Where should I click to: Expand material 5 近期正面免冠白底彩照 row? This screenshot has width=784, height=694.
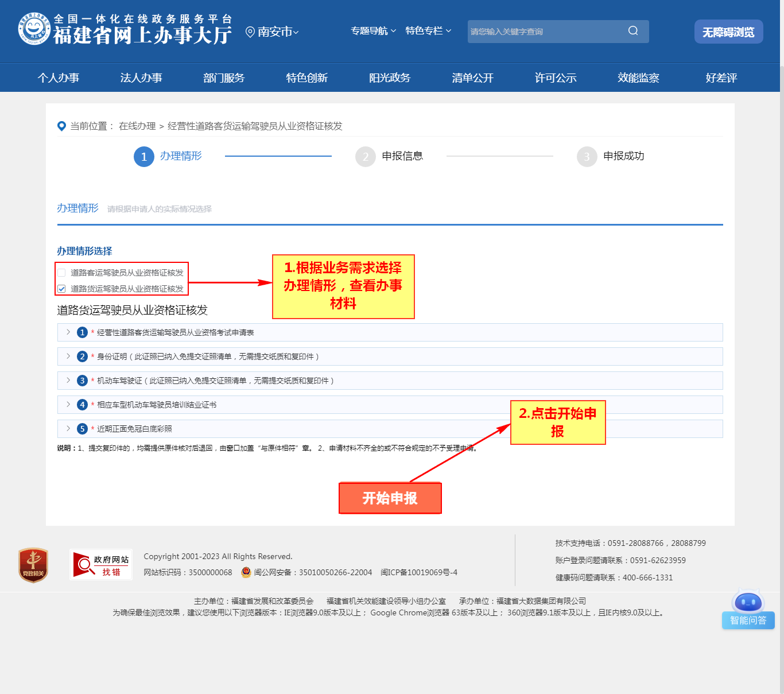click(390, 429)
